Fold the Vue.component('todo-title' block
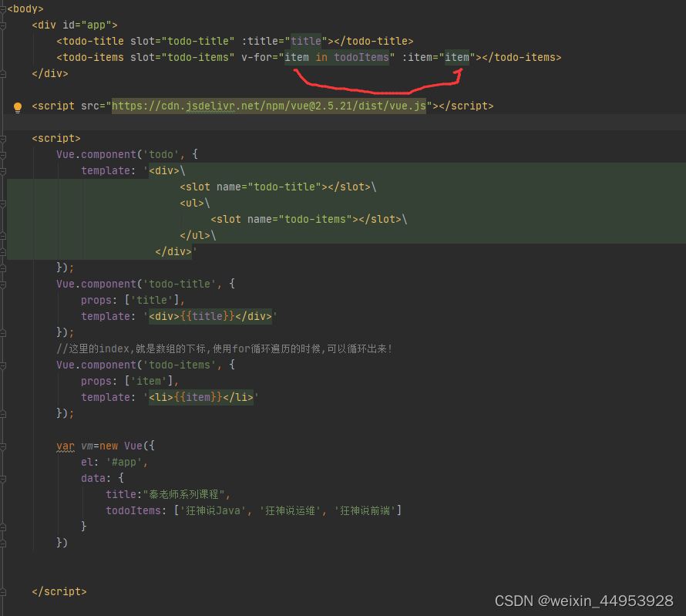Screen dimensions: 686x616 click(x=2, y=284)
